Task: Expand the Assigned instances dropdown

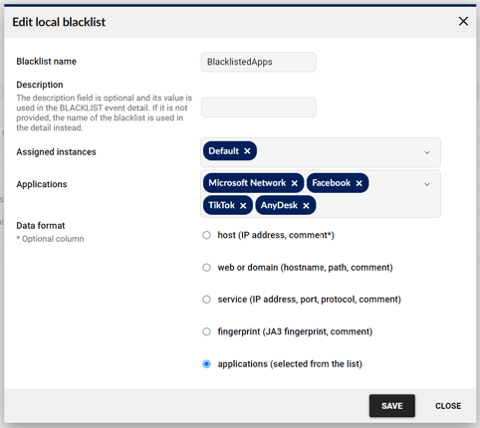Action: (x=427, y=153)
